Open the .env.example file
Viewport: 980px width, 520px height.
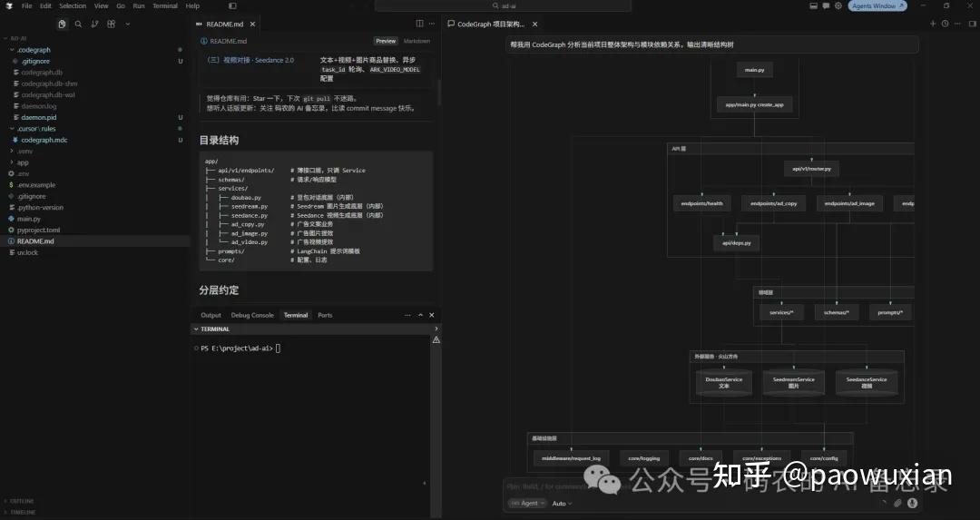[x=36, y=184]
